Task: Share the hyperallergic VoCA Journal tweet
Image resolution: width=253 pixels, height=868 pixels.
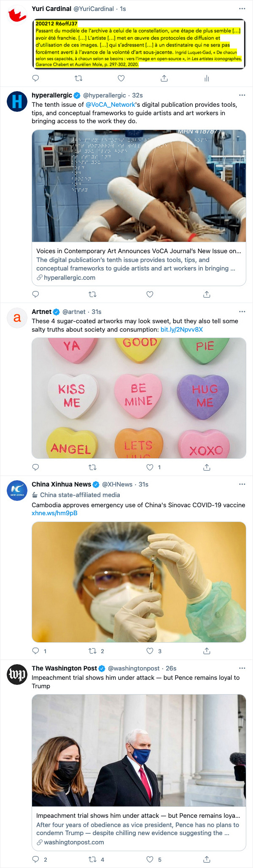Action: tap(207, 295)
